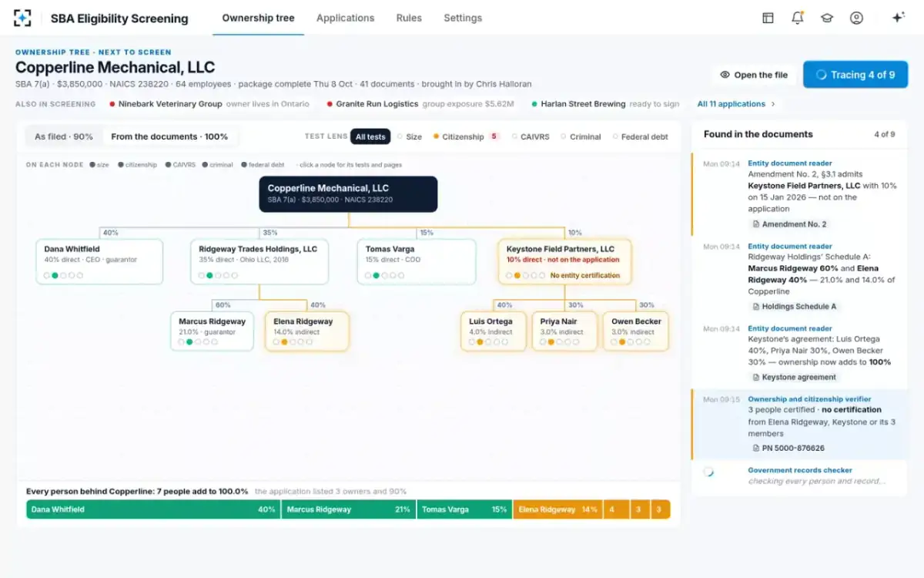
Task: Click the SBA Eligibility Screening logo icon
Action: 22,18
